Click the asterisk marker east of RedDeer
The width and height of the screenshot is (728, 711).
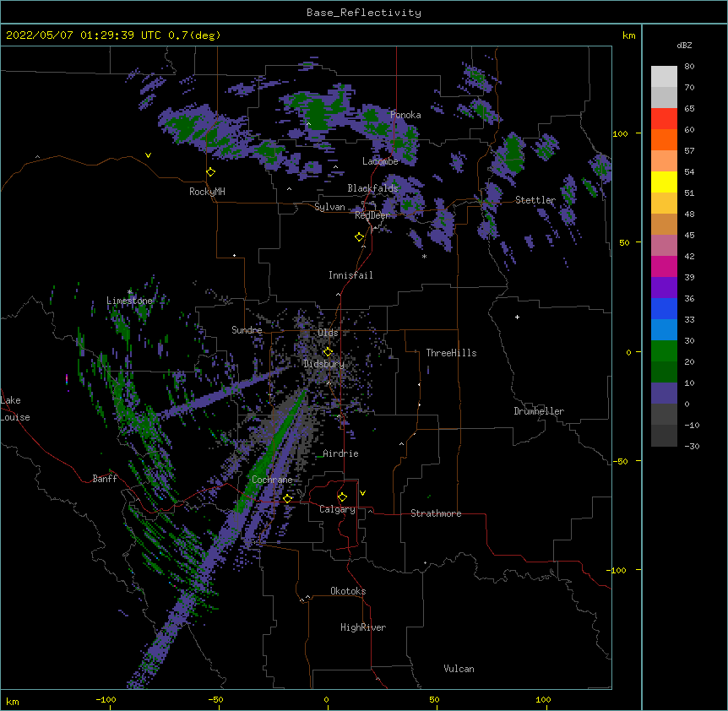point(424,257)
